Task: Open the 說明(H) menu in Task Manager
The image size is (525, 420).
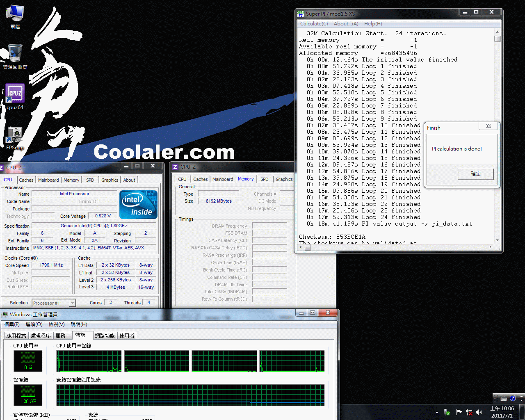Action: pyautogui.click(x=79, y=324)
